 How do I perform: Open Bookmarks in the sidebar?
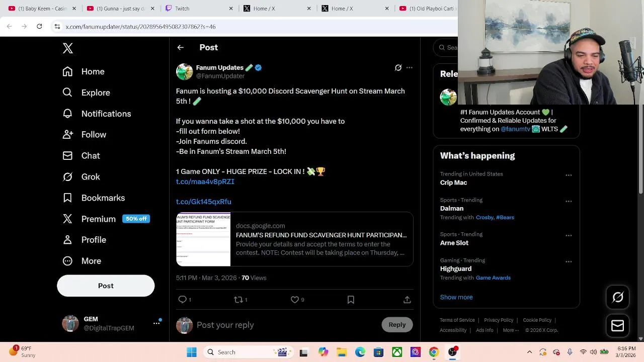[x=94, y=198]
